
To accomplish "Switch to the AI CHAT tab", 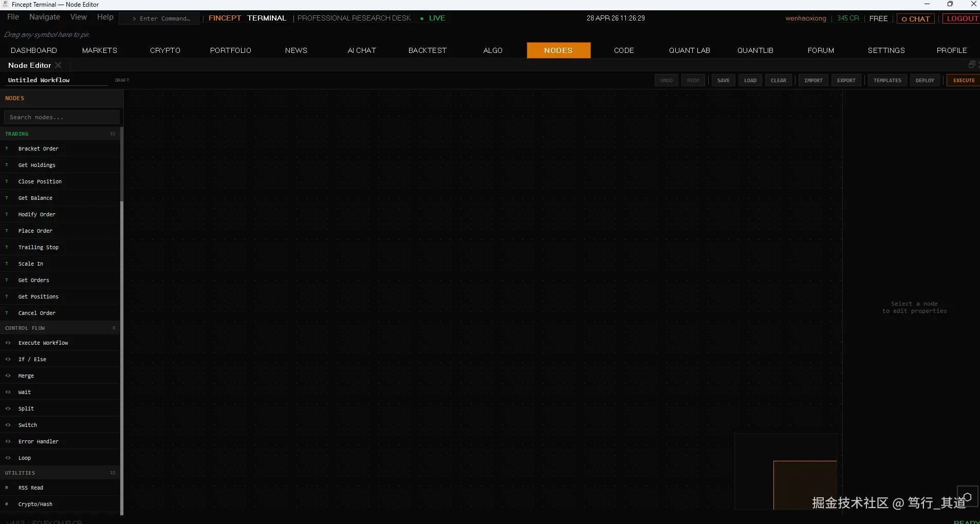I will 362,50.
